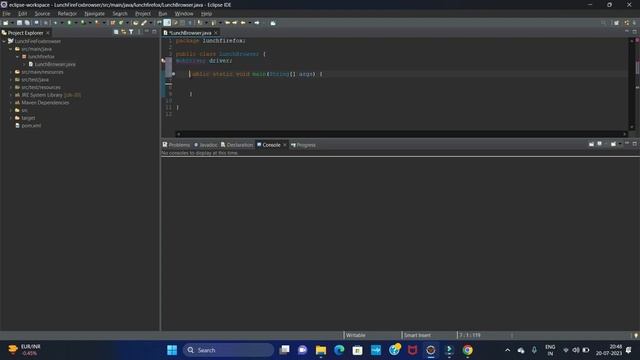This screenshot has width=640, height=360.
Task: Collapse the src/main/java folder
Action: (x=11, y=49)
